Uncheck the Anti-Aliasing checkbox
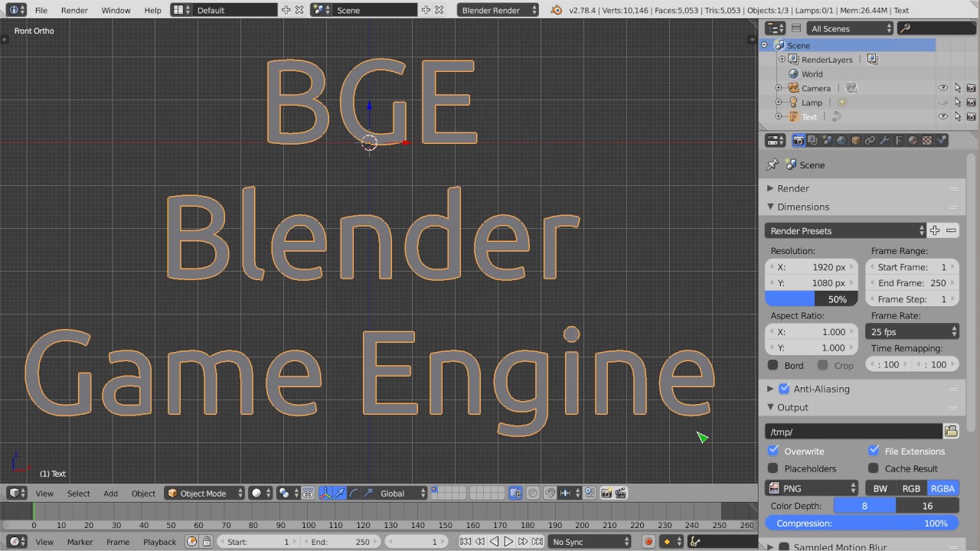The image size is (980, 551). point(784,389)
